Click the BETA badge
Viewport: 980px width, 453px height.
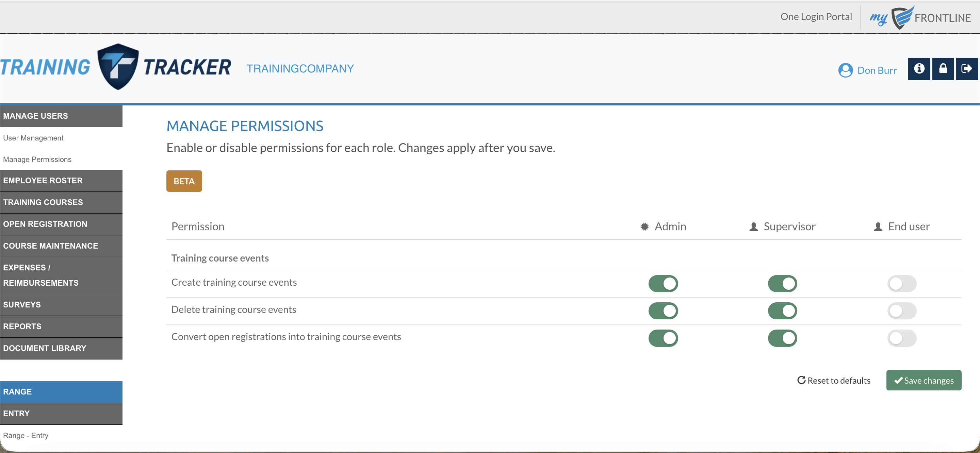click(x=184, y=181)
